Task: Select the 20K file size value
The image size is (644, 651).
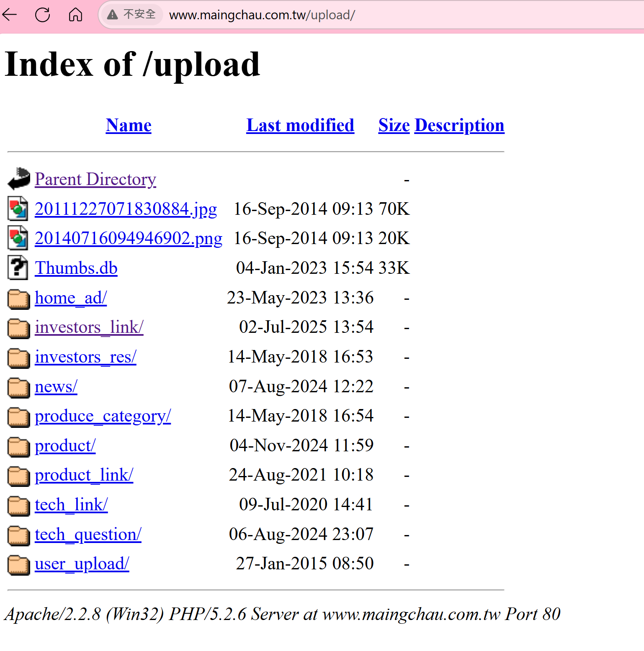Action: 394,238
